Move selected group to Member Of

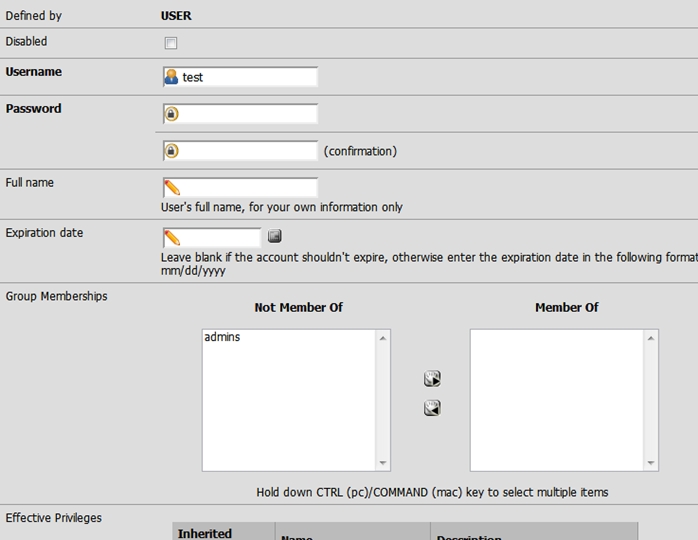[x=432, y=378]
